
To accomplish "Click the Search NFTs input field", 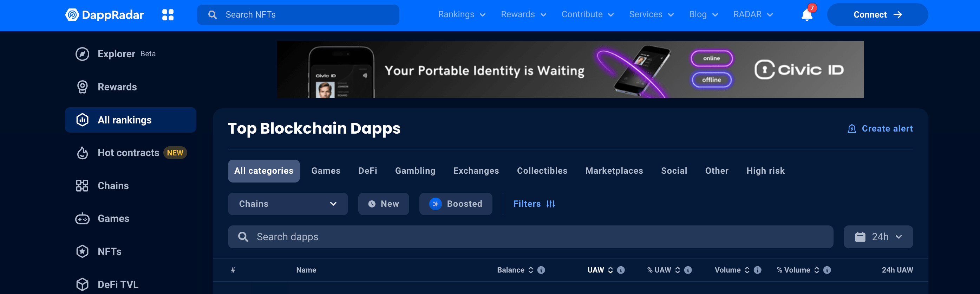I will pyautogui.click(x=298, y=15).
